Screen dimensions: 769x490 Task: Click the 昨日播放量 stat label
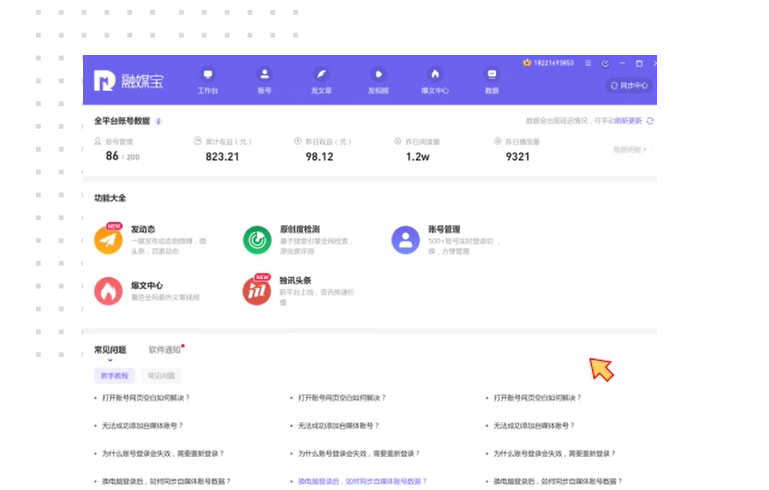tap(522, 142)
